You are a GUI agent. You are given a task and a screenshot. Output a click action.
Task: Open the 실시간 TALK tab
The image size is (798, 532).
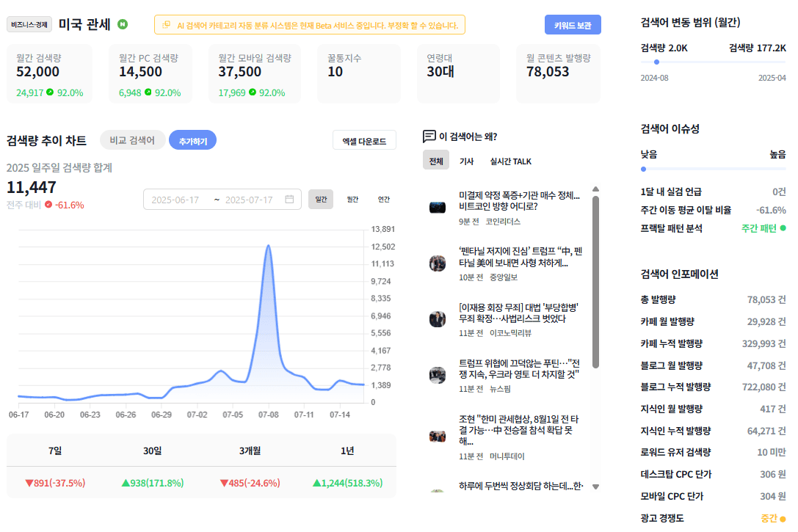click(x=510, y=161)
